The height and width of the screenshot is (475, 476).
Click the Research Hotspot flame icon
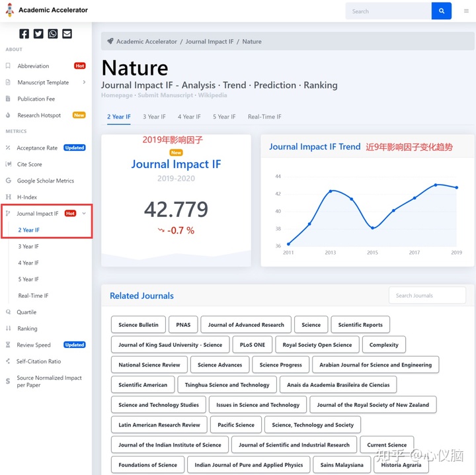pos(8,115)
